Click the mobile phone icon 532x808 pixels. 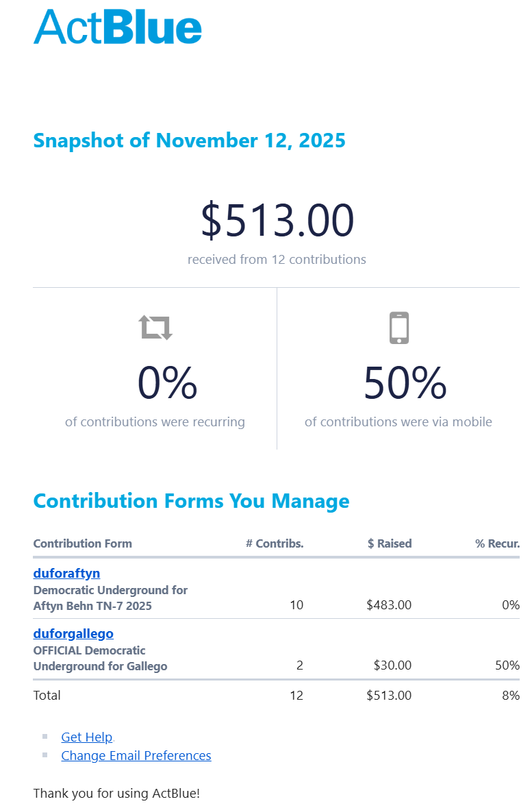[x=398, y=328]
